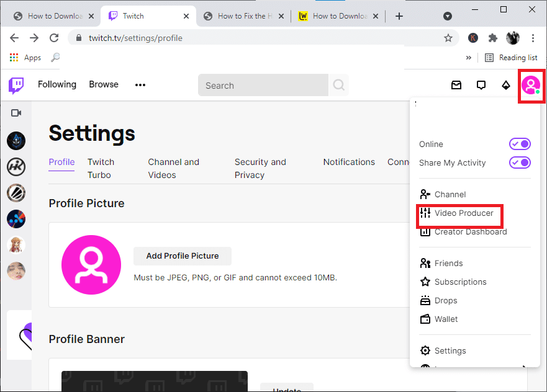The height and width of the screenshot is (392, 547).
Task: Select Security and Privacy settings tab
Action: (x=260, y=168)
